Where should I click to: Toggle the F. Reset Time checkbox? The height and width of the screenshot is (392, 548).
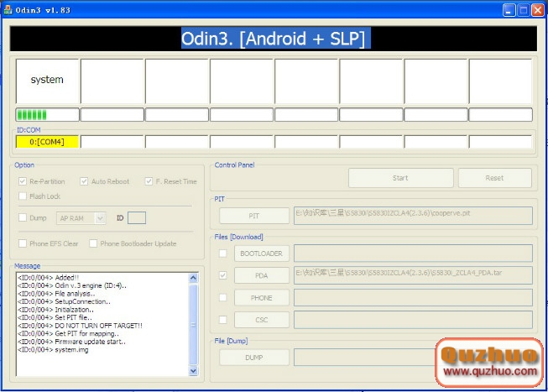coord(149,181)
